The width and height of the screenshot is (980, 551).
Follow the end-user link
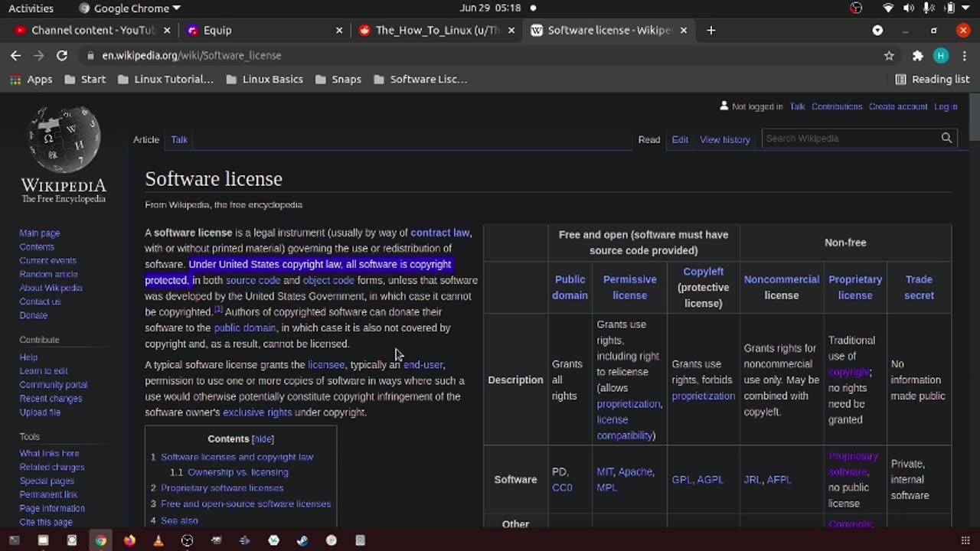pyautogui.click(x=423, y=364)
